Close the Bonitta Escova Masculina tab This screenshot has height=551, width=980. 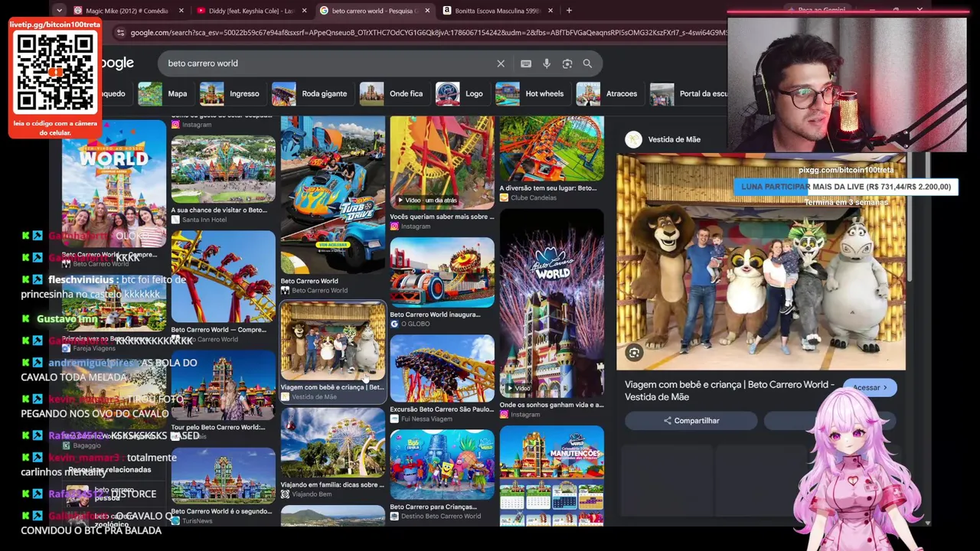pyautogui.click(x=550, y=11)
